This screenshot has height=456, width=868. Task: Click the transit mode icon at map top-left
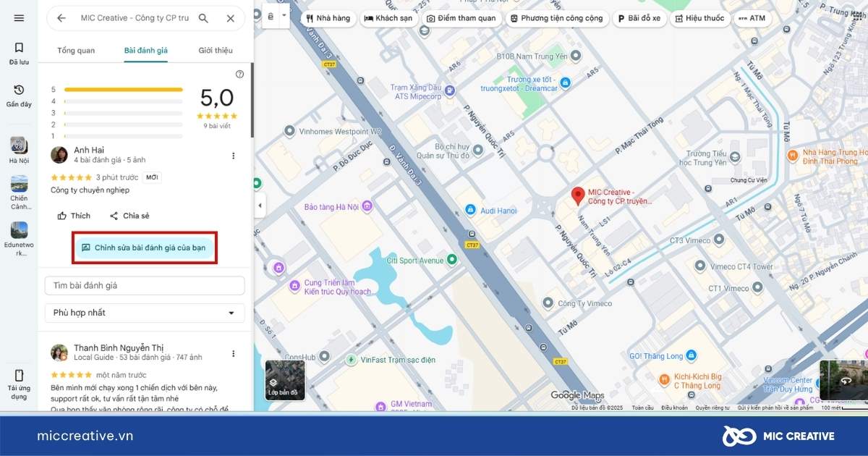point(271,15)
